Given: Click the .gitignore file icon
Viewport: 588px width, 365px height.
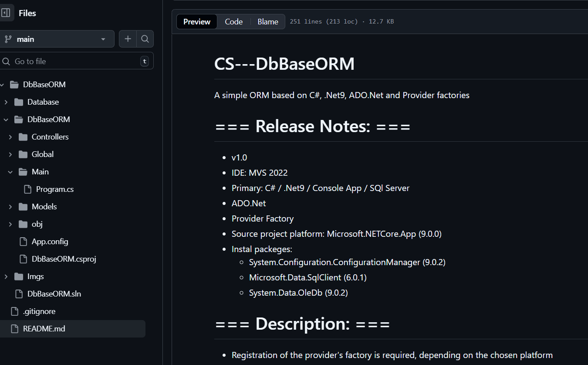Looking at the screenshot, I should pos(14,311).
